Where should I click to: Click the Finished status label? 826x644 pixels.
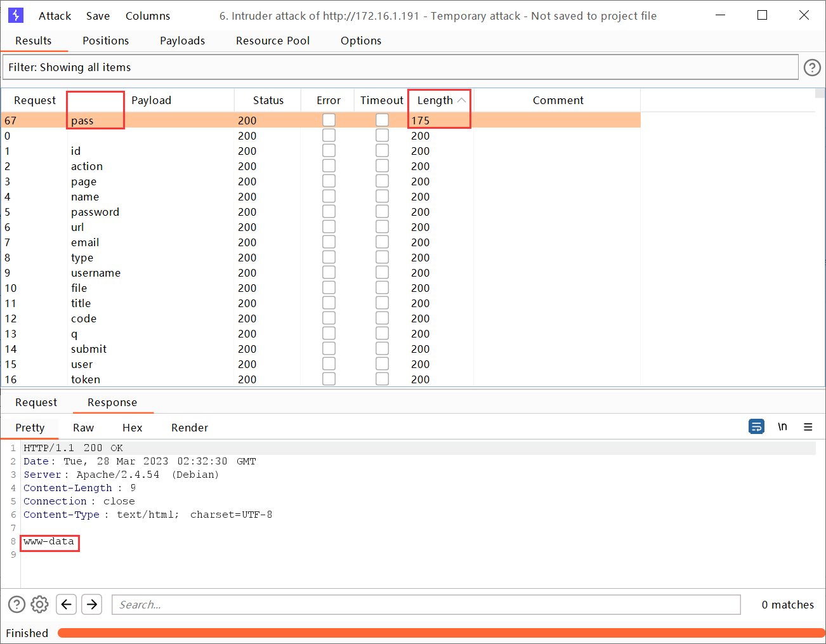coord(27,633)
